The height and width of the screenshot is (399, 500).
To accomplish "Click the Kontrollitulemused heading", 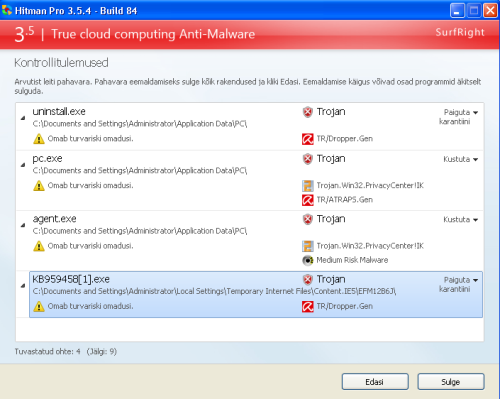I will pos(61,63).
